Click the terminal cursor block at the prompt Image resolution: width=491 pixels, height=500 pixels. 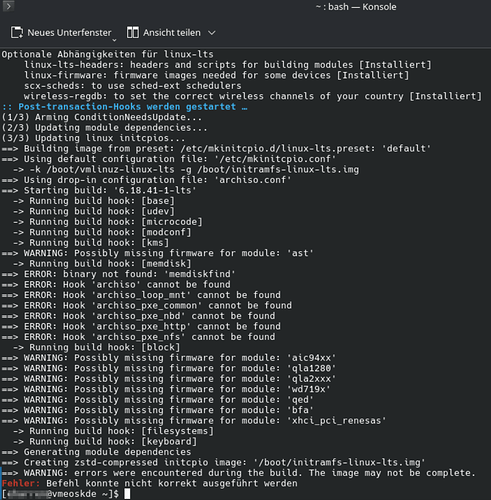point(127,494)
